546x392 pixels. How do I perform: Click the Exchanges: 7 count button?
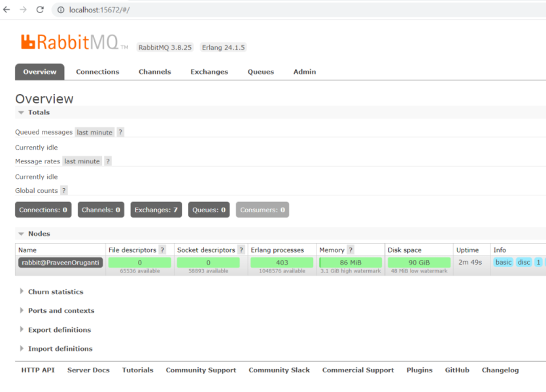pos(156,210)
